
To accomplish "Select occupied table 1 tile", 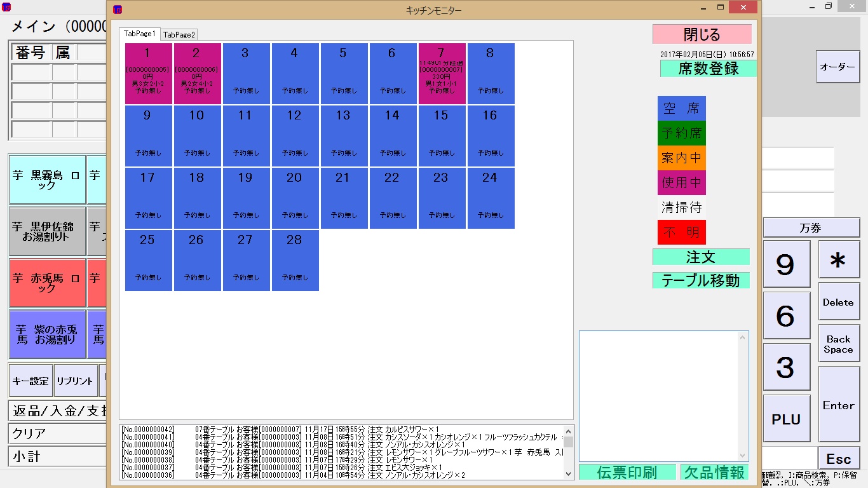I will coord(148,73).
